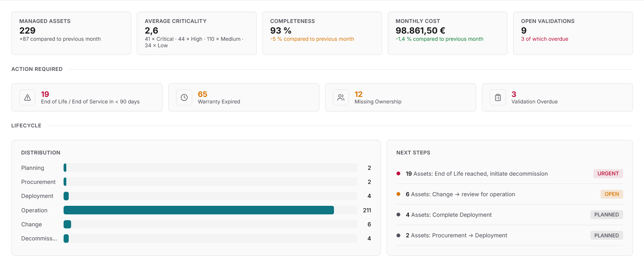Click the Deployment distribution bar
The image size is (644, 263).
[66, 196]
